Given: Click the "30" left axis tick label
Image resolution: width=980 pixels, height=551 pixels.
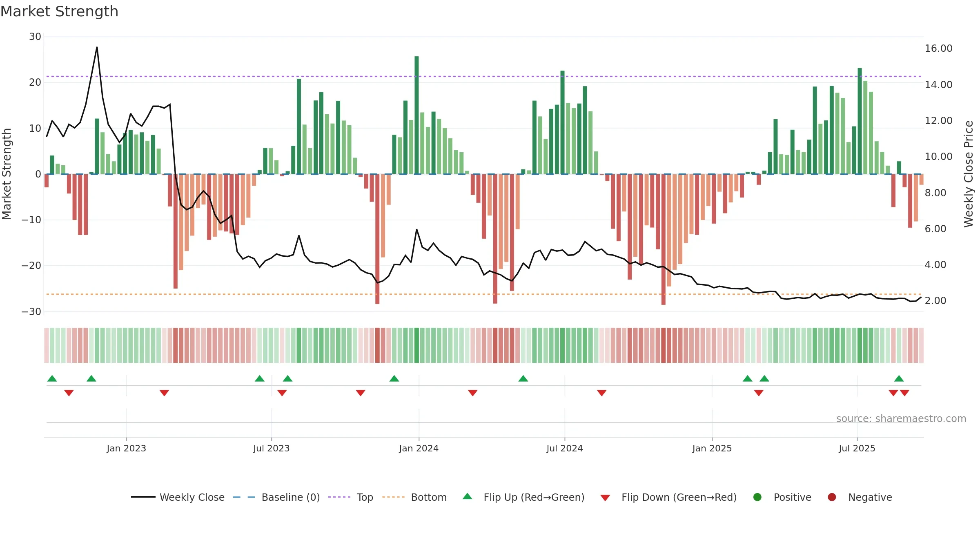Looking at the screenshot, I should click(35, 37).
